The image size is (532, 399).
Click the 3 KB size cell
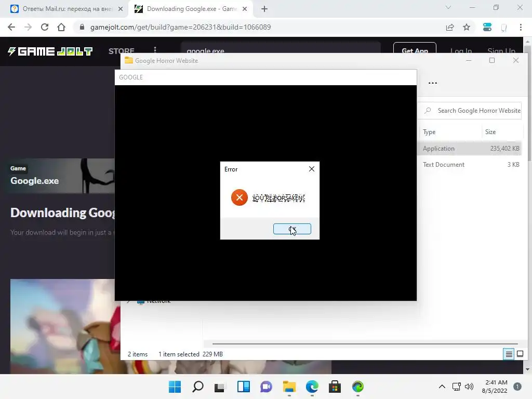513,165
